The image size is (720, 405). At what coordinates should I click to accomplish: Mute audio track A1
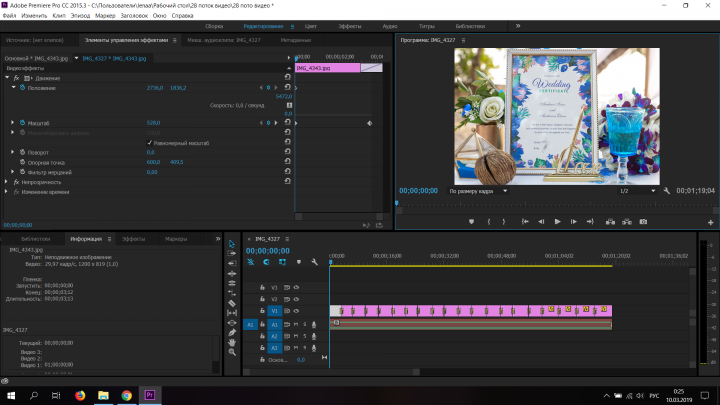pos(296,324)
